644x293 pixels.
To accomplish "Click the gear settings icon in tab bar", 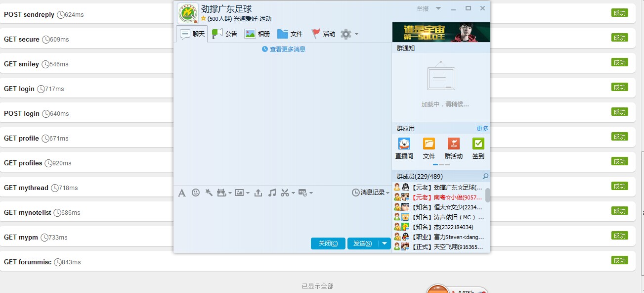I will [x=346, y=34].
